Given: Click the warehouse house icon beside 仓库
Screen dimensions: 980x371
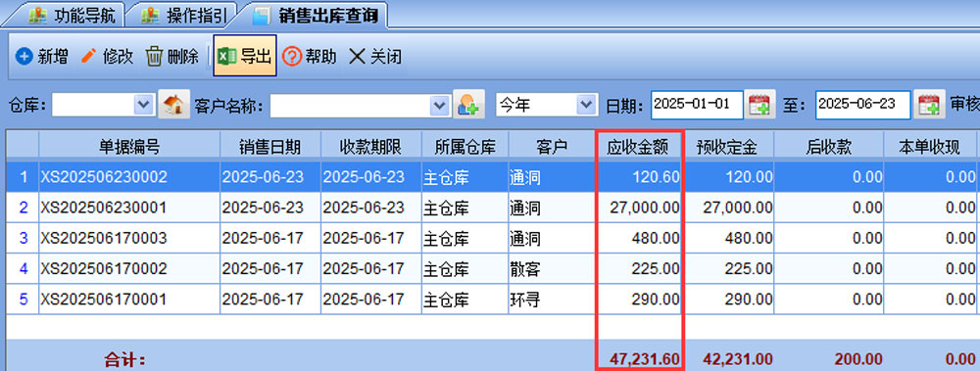Looking at the screenshot, I should coord(173,105).
